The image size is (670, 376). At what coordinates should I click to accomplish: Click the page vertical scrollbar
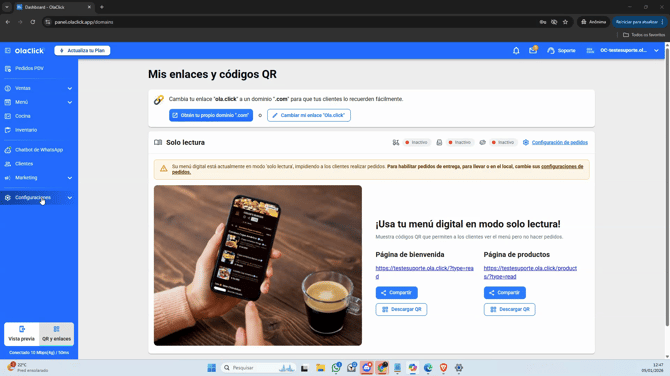pos(667,188)
